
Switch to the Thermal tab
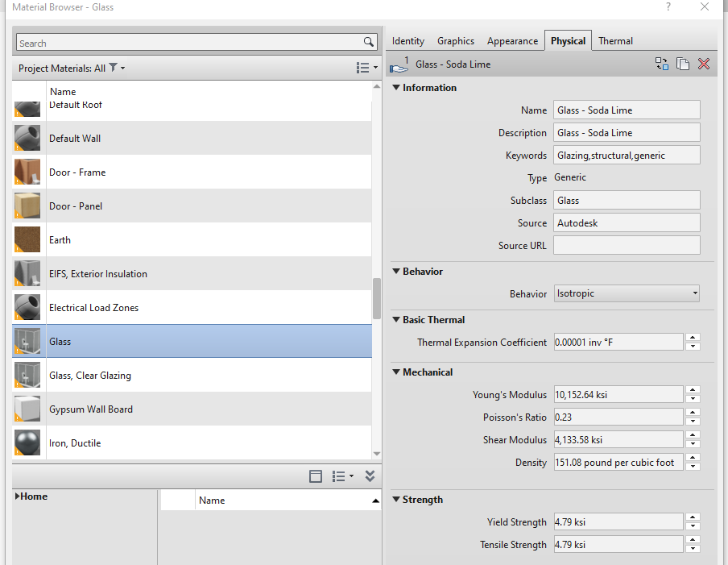click(614, 40)
